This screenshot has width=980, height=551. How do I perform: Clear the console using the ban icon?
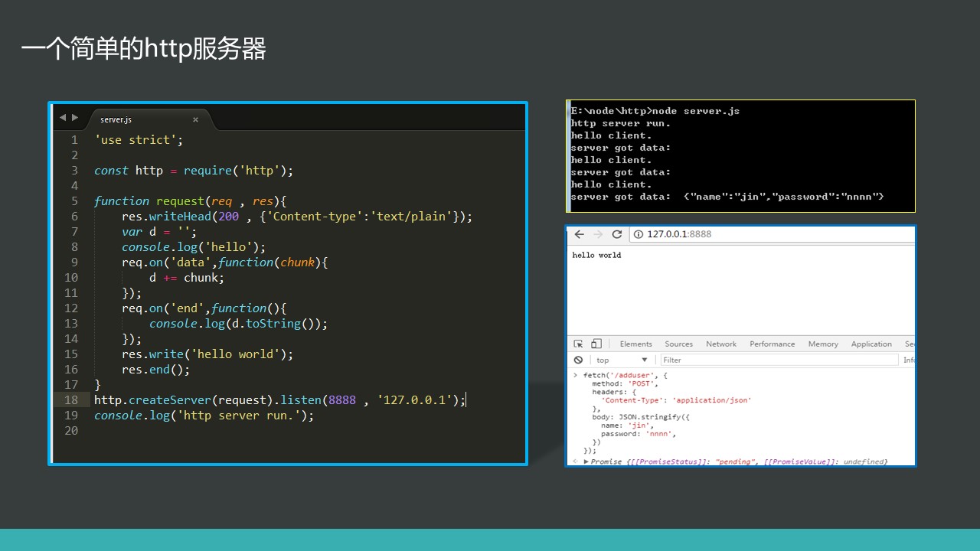pyautogui.click(x=578, y=360)
